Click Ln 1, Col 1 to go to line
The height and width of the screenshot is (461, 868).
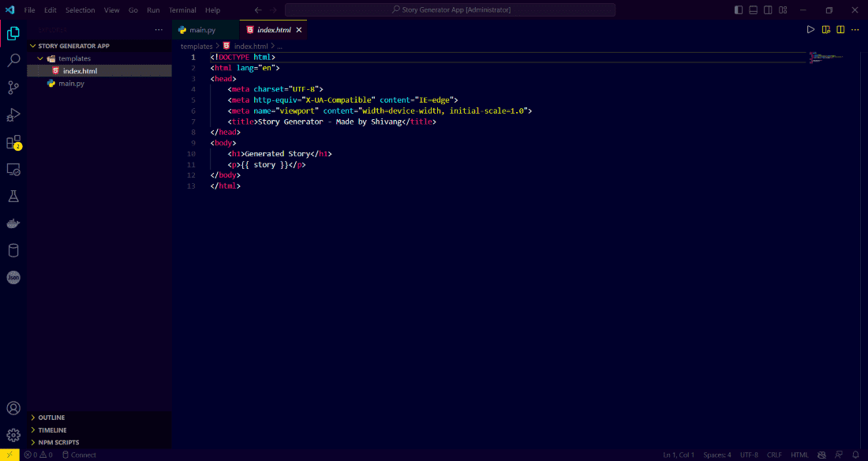[679, 455]
